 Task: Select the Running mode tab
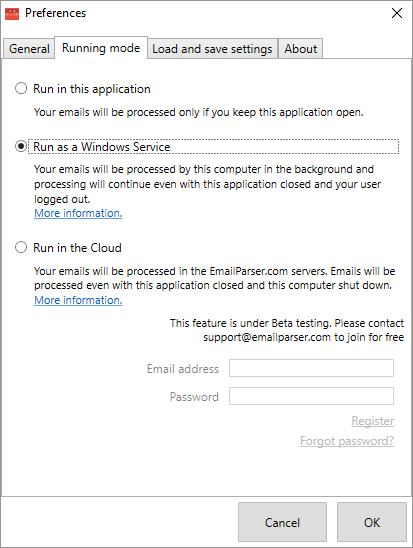pyautogui.click(x=101, y=48)
